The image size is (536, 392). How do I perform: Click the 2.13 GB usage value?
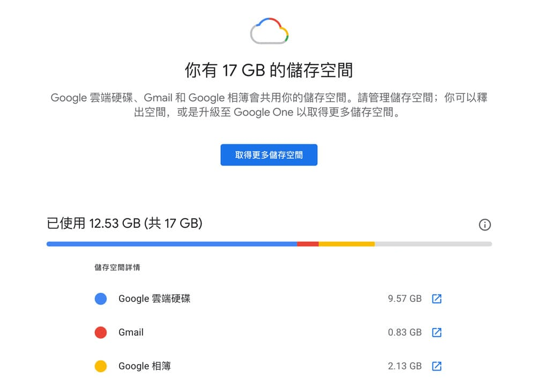click(406, 366)
